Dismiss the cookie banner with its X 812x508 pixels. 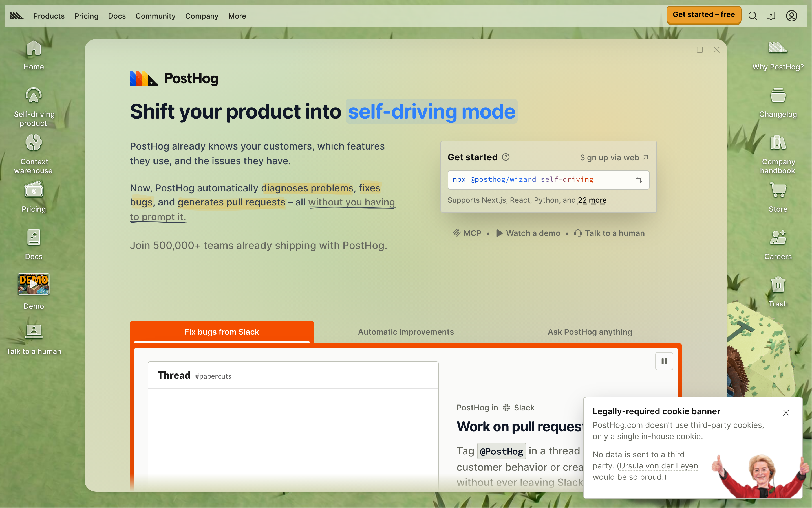[786, 413]
